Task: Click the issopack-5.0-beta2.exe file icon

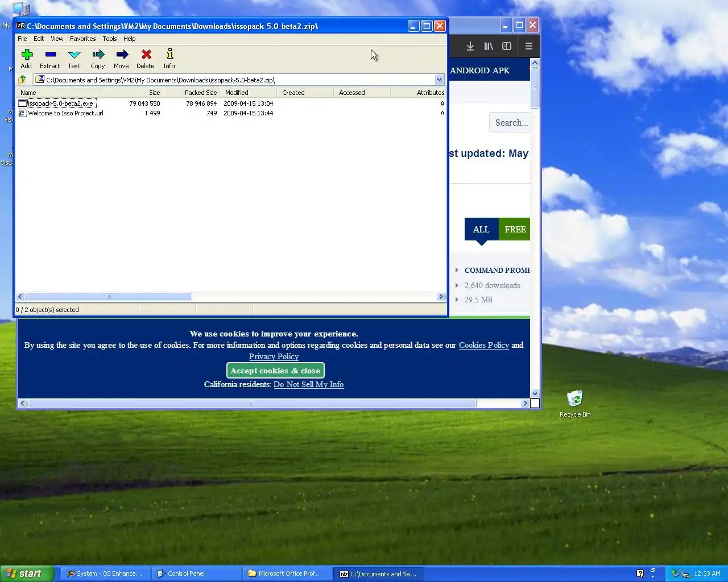Action: (23, 103)
